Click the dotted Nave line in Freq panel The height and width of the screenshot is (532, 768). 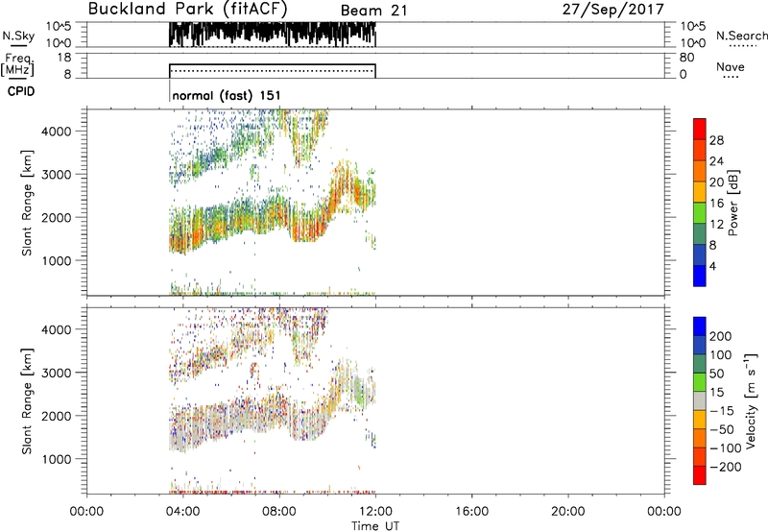click(x=273, y=71)
